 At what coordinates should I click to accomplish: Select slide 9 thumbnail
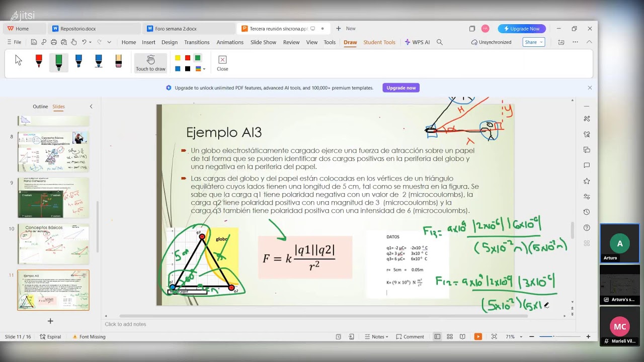tap(53, 198)
